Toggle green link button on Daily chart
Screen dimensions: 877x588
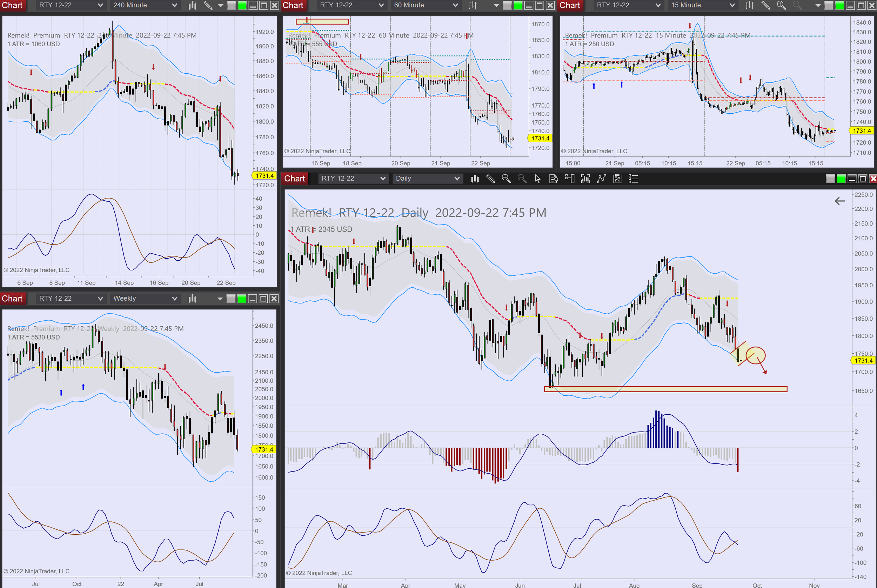pyautogui.click(x=841, y=179)
